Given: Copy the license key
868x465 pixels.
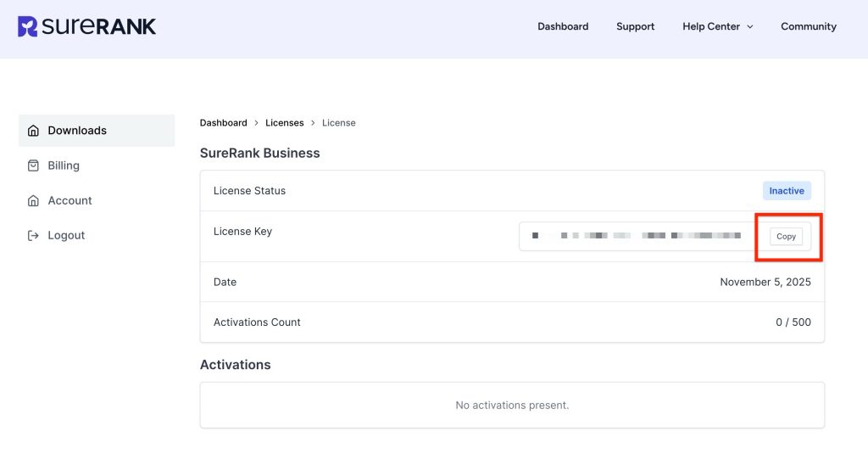Looking at the screenshot, I should (786, 237).
